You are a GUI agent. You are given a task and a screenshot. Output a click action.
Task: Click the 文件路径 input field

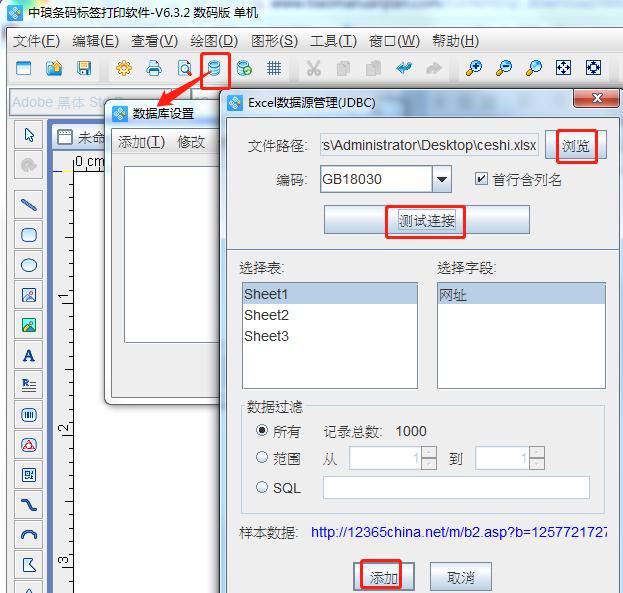tap(429, 145)
